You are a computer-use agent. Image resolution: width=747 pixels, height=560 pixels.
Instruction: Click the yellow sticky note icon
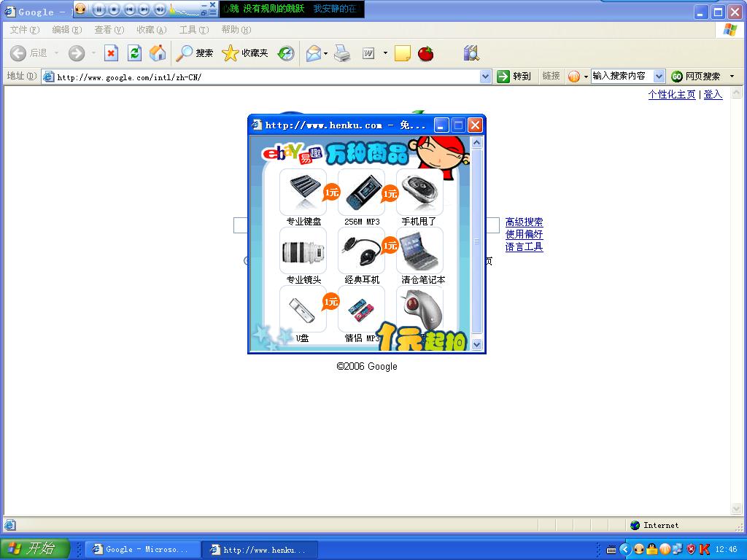tap(403, 52)
